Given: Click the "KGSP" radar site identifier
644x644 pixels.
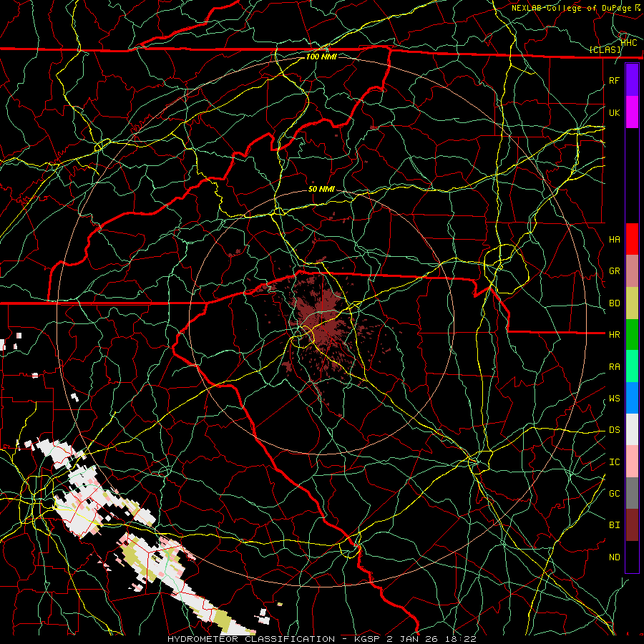Looking at the screenshot, I should click(x=368, y=639).
